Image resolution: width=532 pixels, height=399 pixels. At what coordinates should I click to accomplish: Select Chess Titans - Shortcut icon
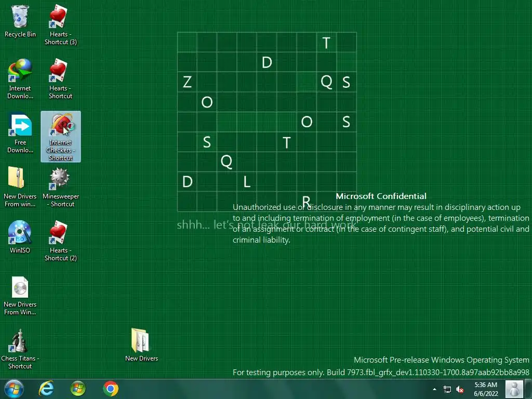point(20,349)
